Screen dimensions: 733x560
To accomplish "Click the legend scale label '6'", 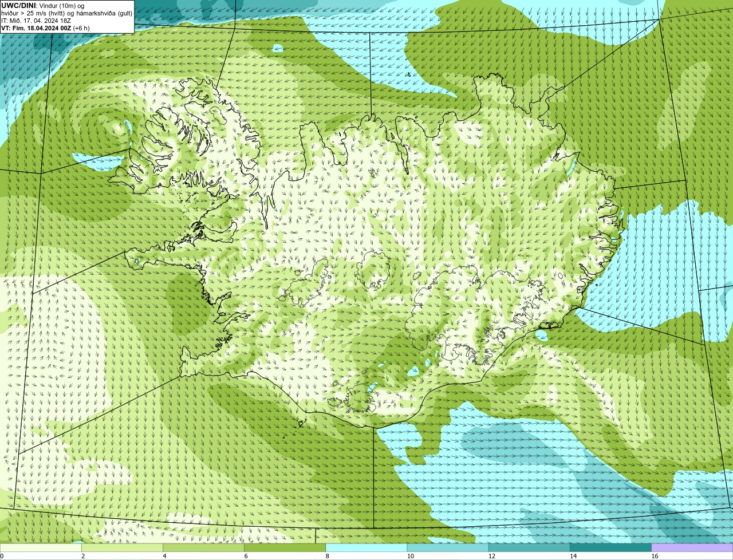I will point(246,556).
